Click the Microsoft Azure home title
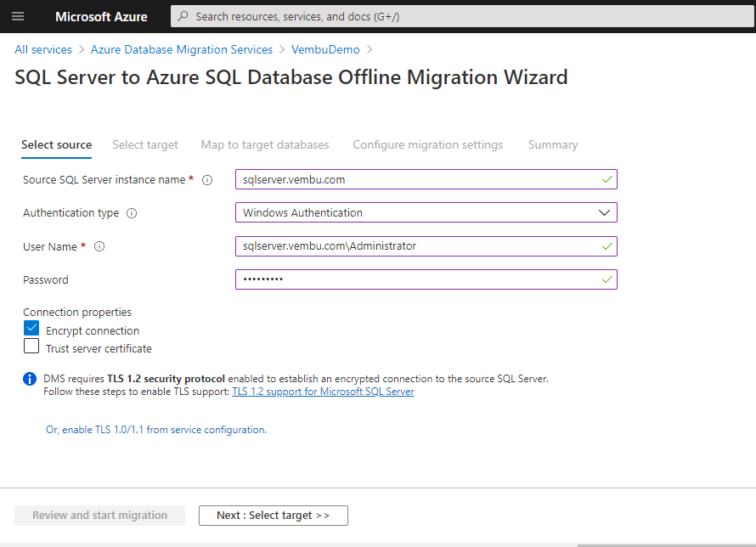Screen dimensions: 756x547 pos(101,17)
